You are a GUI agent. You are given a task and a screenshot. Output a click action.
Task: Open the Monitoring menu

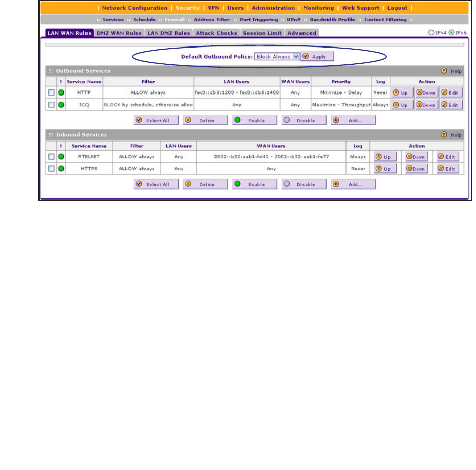(x=319, y=8)
